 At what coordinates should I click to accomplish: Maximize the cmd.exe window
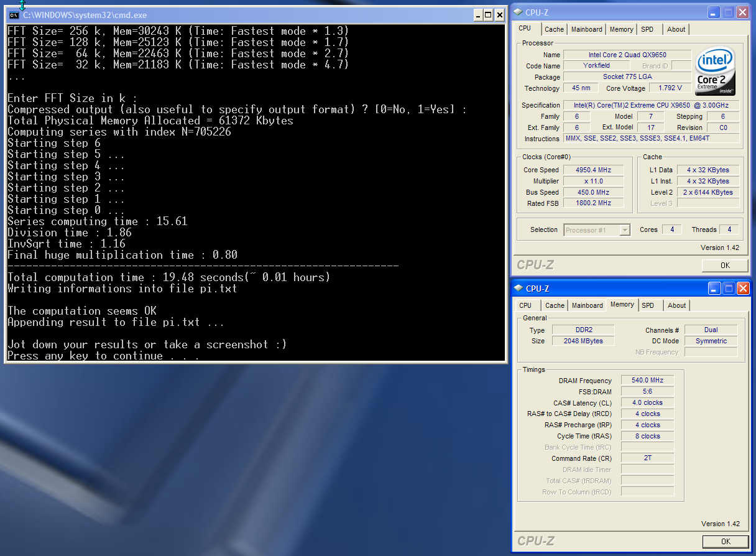tap(489, 15)
